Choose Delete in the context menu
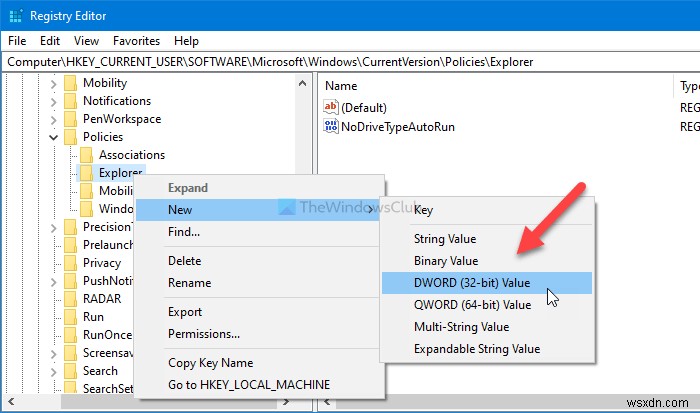 [259, 261]
